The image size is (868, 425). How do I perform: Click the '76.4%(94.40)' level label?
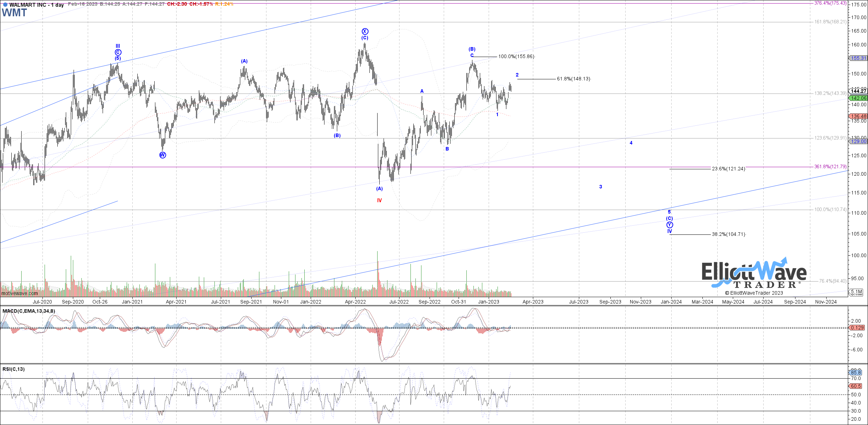tap(833, 281)
